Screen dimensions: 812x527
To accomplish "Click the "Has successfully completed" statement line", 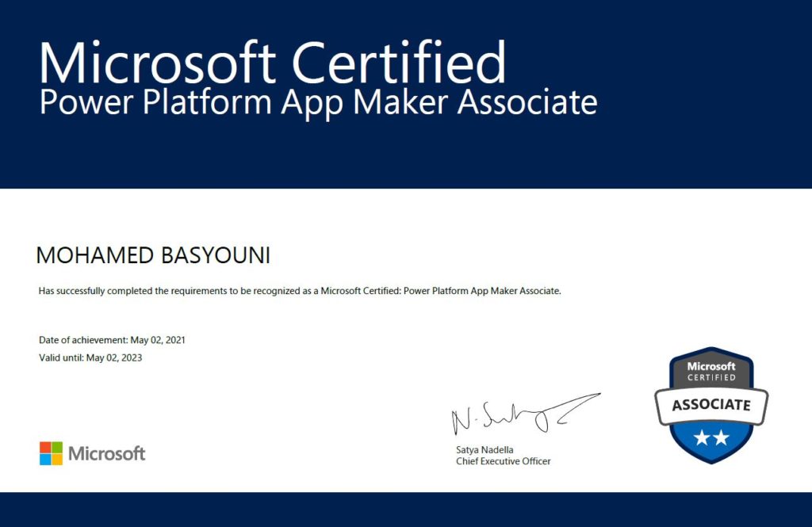I will pos(300,291).
